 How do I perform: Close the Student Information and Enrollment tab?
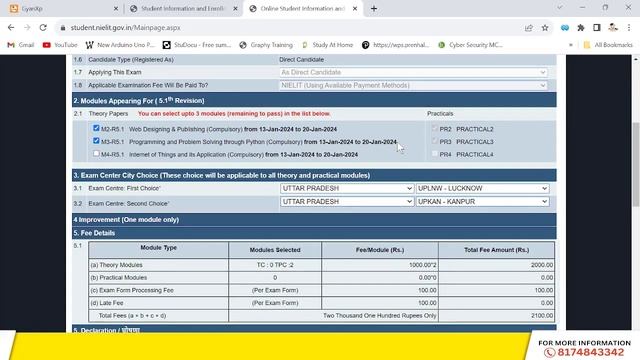click(236, 9)
